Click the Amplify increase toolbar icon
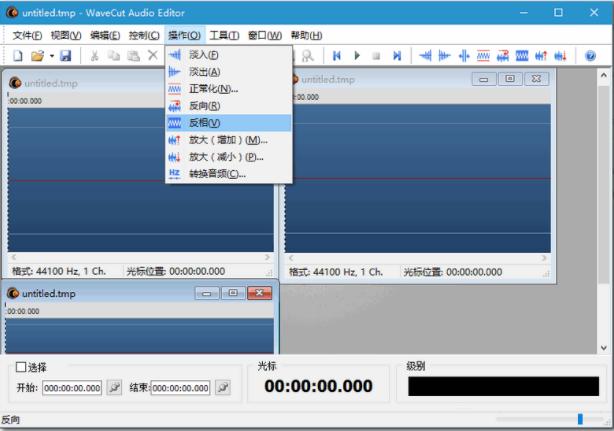This screenshot has height=431, width=614. click(x=541, y=56)
